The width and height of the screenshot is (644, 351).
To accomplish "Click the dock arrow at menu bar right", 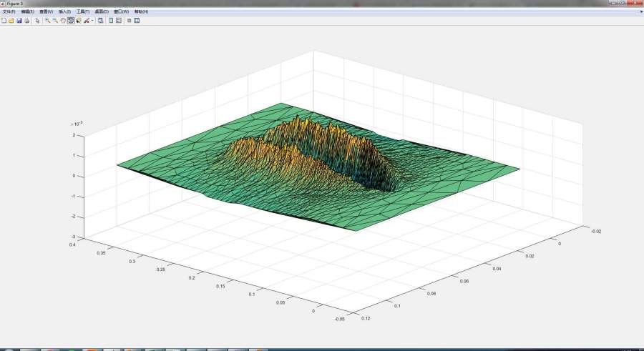I will (640, 12).
